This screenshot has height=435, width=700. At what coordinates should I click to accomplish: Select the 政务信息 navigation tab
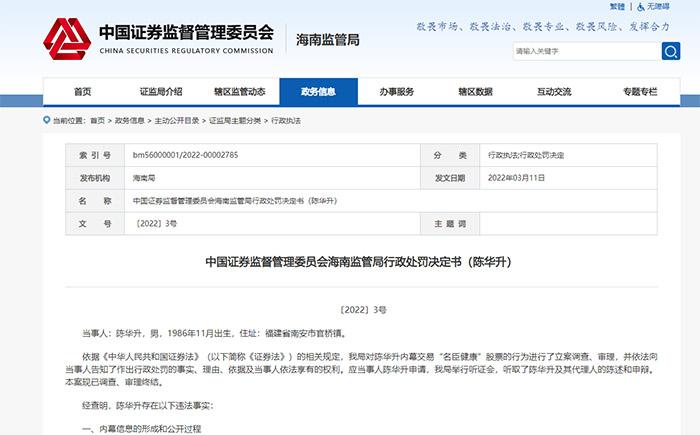point(318,91)
